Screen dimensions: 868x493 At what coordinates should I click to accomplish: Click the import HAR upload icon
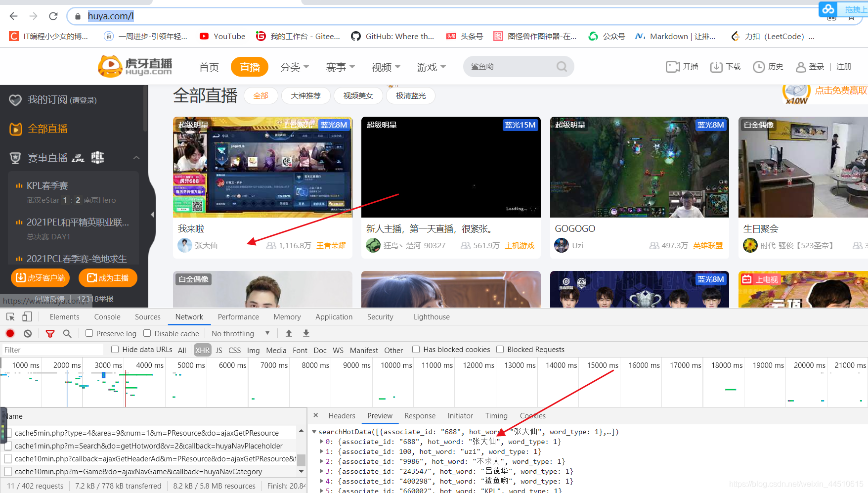pyautogui.click(x=289, y=334)
